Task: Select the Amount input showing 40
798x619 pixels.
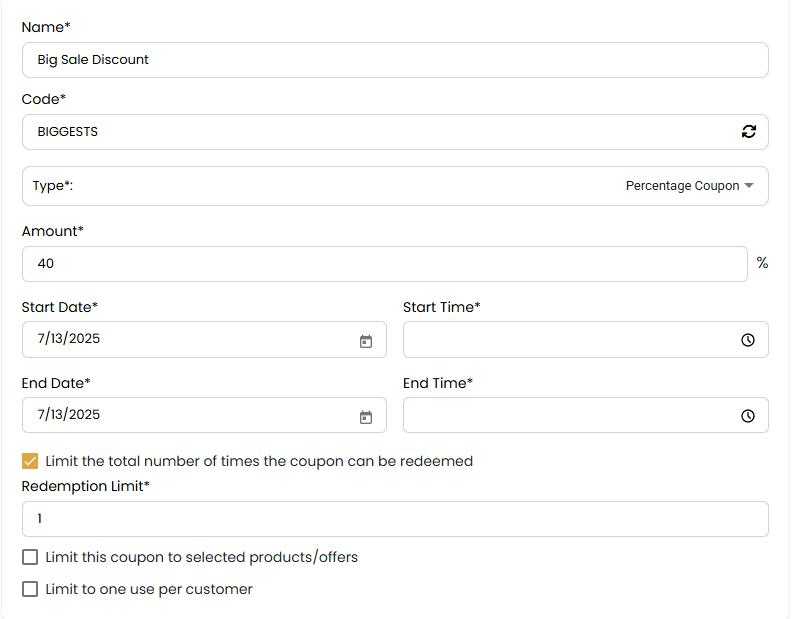Action: pyautogui.click(x=384, y=264)
